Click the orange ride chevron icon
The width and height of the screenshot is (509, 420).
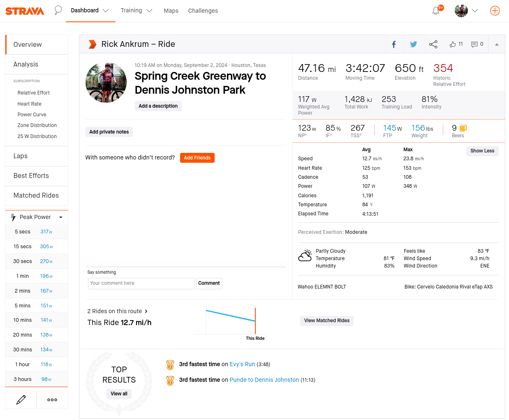[93, 44]
